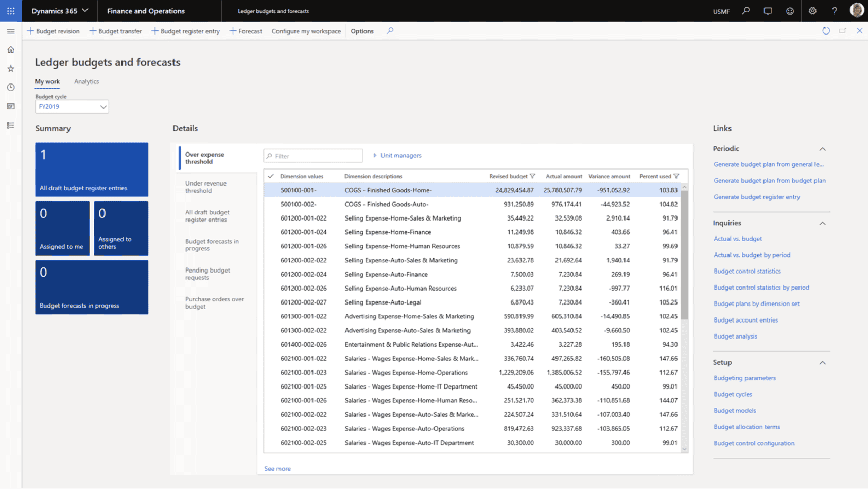868x489 pixels.
Task: Open page in new window icon
Action: [843, 31]
